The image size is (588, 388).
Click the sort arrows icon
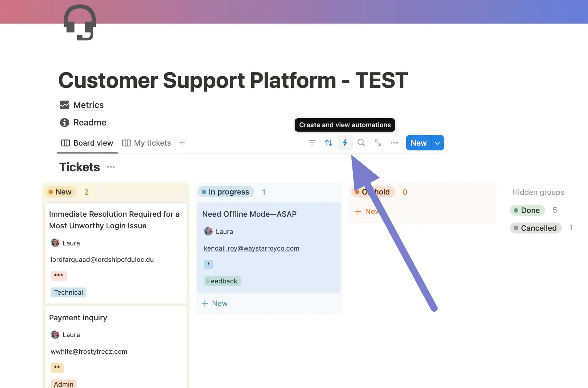click(329, 143)
